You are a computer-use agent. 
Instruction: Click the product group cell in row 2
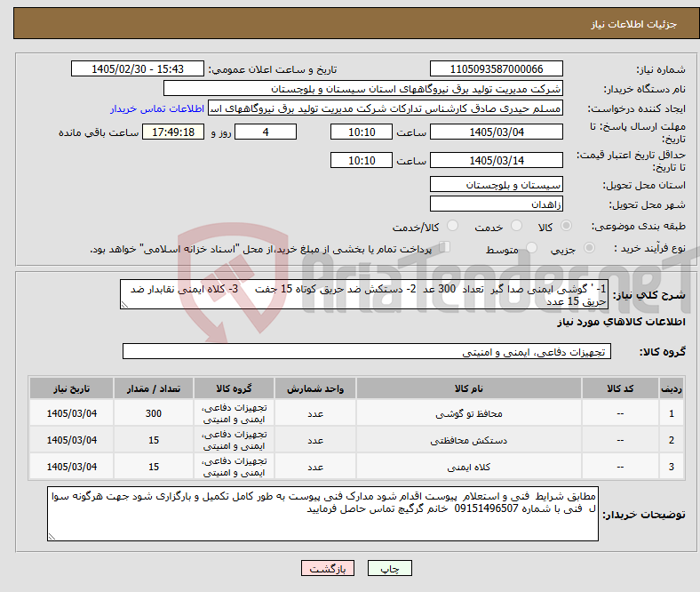[x=234, y=440]
